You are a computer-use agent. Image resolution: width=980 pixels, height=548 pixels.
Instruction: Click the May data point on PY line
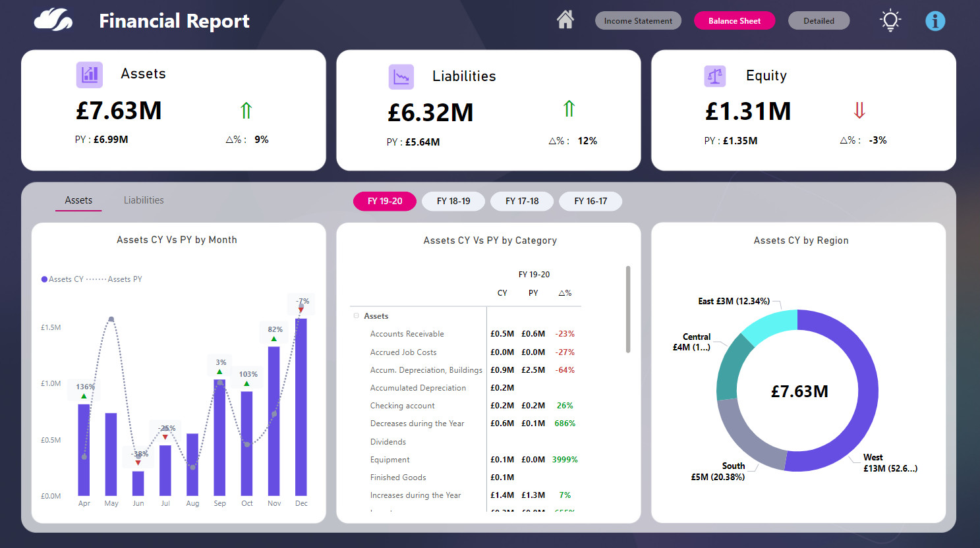click(111, 319)
